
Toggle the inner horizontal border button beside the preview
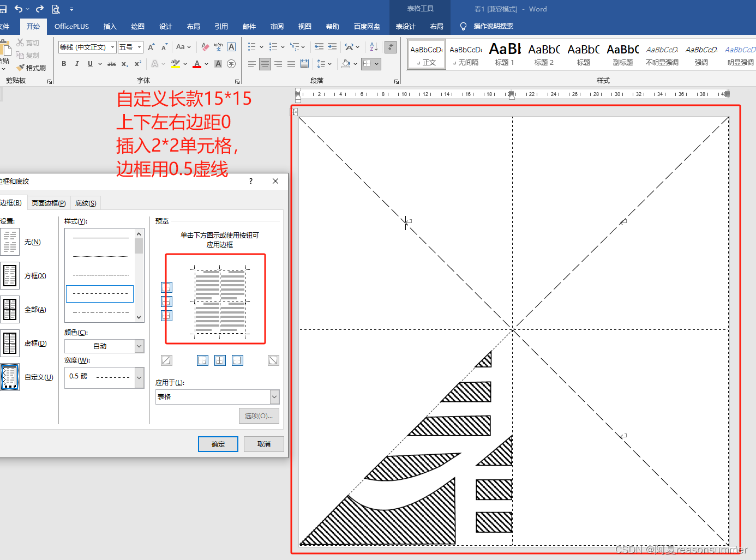[x=166, y=302]
